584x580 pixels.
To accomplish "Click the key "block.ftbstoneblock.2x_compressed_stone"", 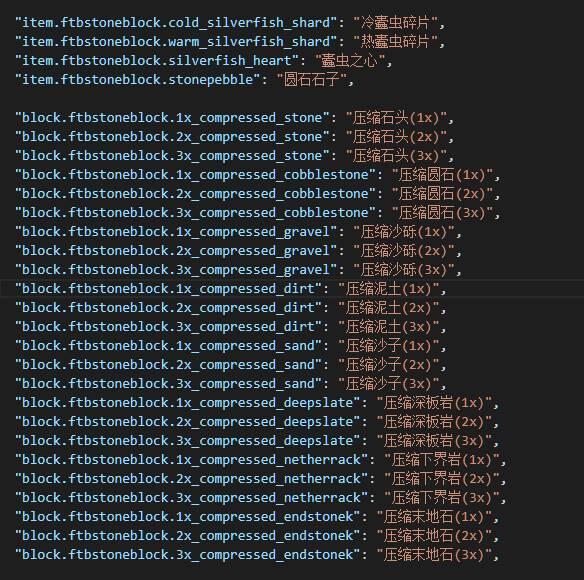I will 173,137.
